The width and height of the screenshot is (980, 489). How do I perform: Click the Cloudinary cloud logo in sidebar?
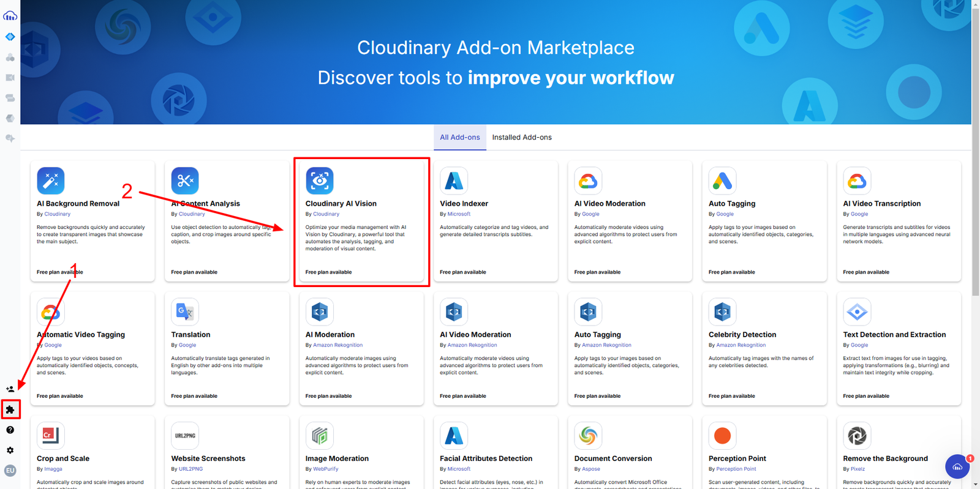click(x=10, y=15)
